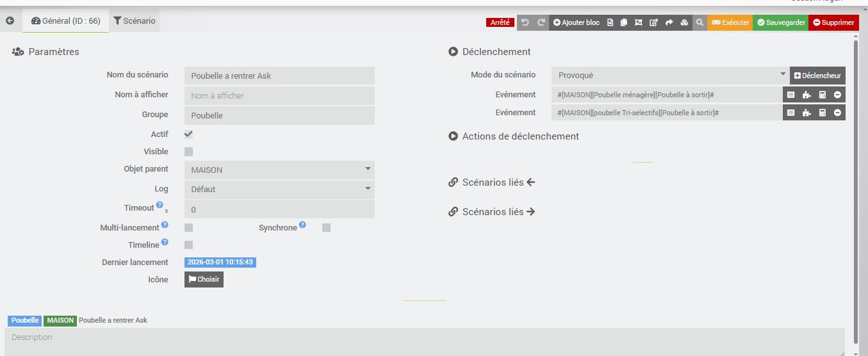Open the calculator icon for Poubelle ménagère event
The width and height of the screenshot is (868, 356).
point(822,95)
